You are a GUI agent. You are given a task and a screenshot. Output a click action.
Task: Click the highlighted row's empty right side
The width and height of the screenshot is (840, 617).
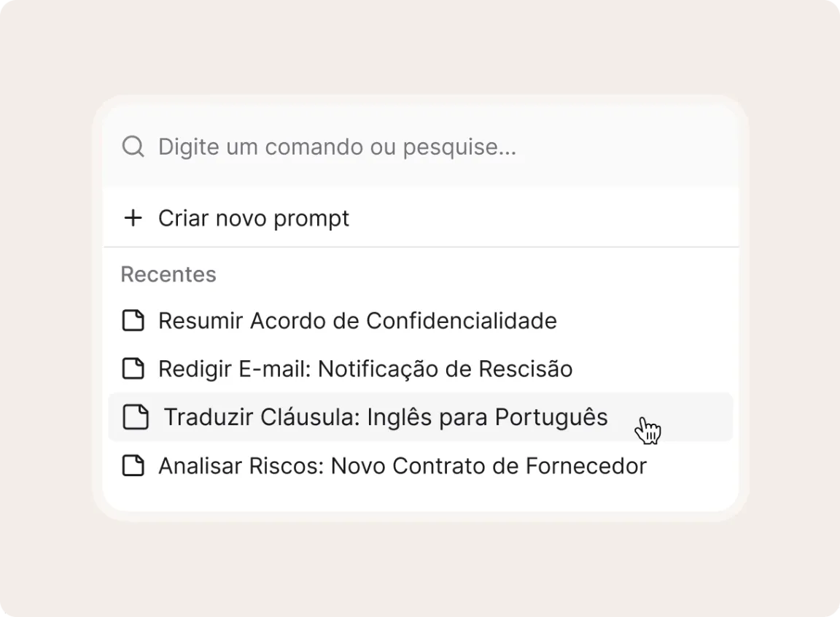click(696, 417)
